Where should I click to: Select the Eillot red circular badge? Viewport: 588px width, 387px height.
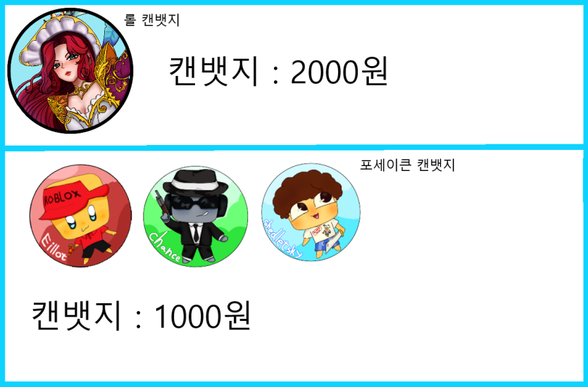pos(80,216)
